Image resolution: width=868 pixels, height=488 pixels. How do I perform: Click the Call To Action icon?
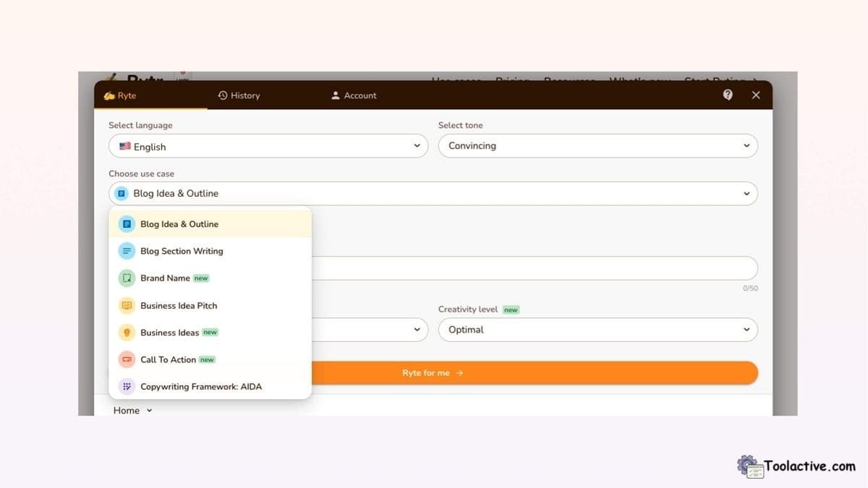pos(126,359)
